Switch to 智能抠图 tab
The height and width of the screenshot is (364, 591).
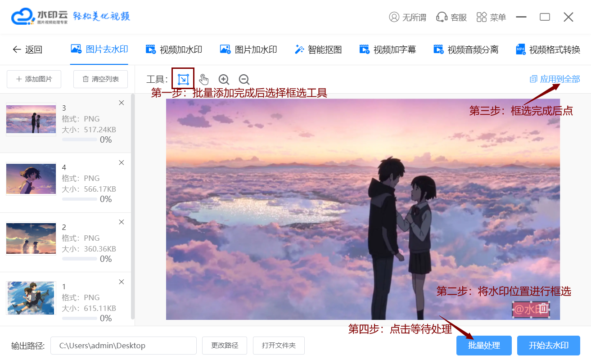(318, 49)
